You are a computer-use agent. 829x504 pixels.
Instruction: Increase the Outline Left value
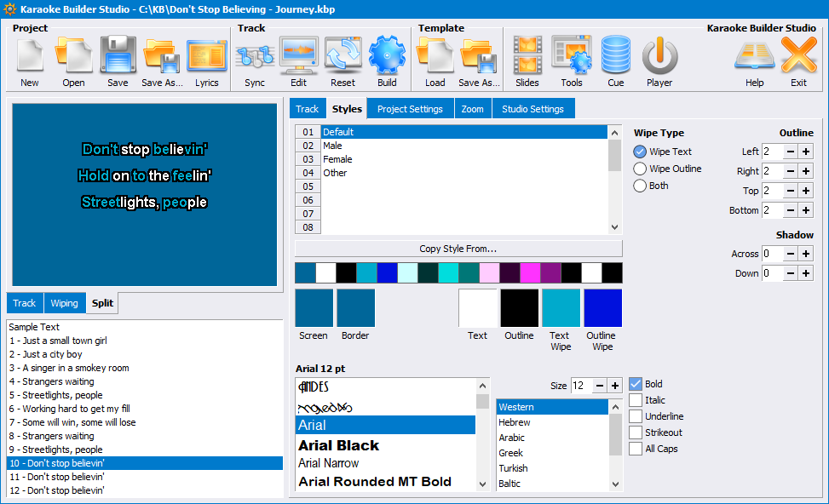805,152
